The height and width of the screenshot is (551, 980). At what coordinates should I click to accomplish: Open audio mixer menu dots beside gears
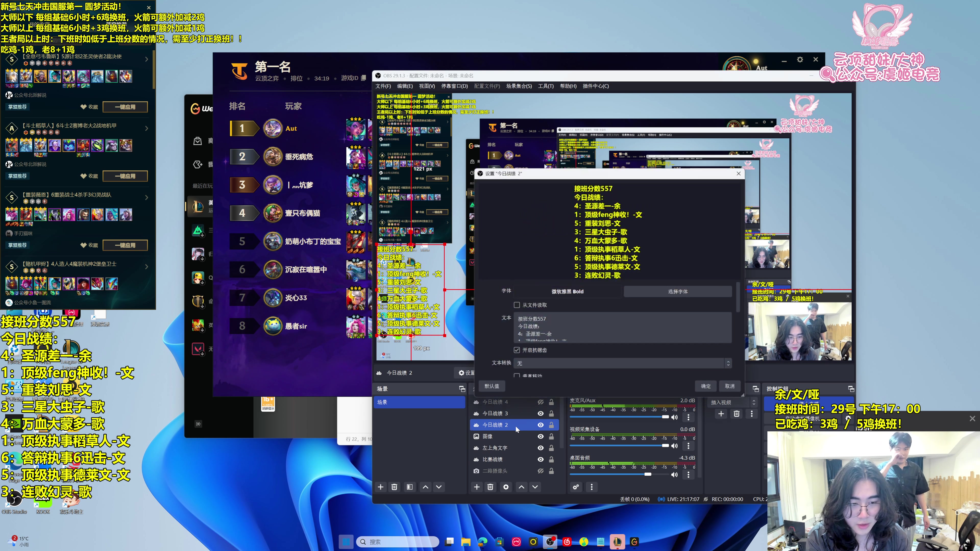(x=592, y=487)
